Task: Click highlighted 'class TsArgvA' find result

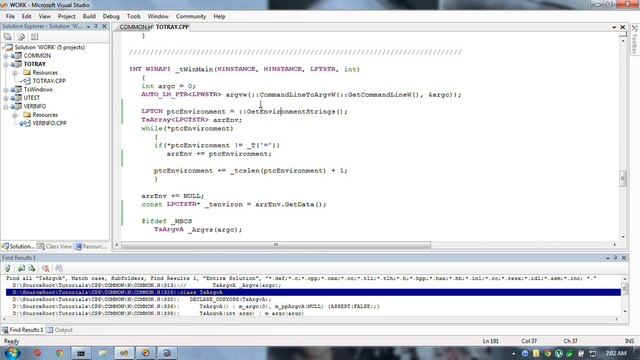Action: coord(313,293)
